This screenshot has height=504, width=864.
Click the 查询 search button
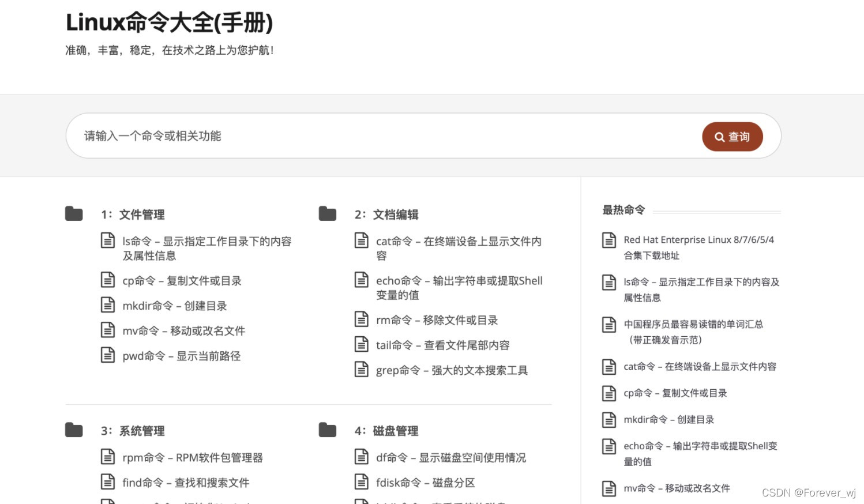coord(732,137)
